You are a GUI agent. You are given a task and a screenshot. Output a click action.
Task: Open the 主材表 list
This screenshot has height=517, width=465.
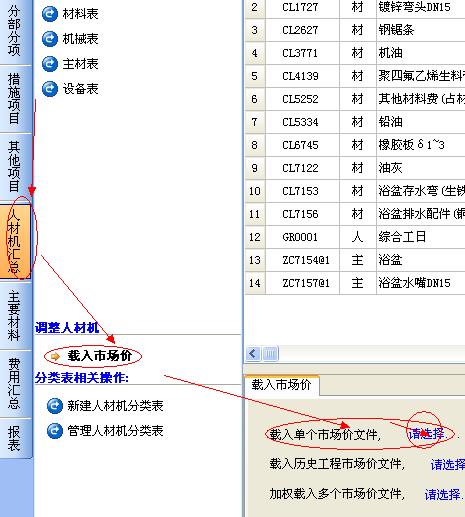[x=81, y=64]
